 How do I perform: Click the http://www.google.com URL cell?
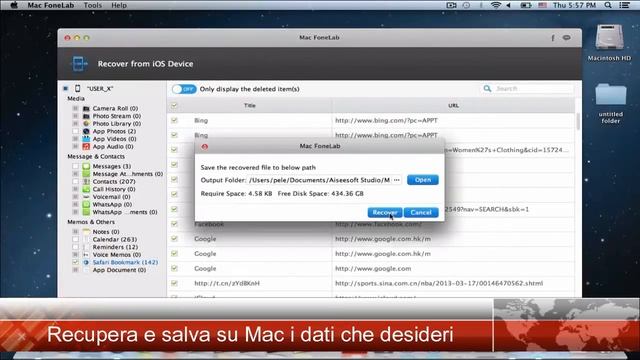click(373, 269)
